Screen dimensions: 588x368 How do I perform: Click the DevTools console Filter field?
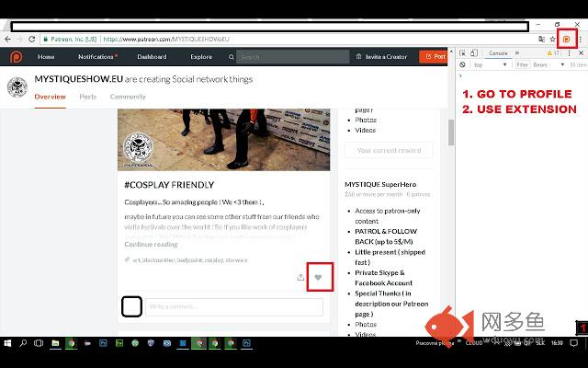click(x=523, y=64)
